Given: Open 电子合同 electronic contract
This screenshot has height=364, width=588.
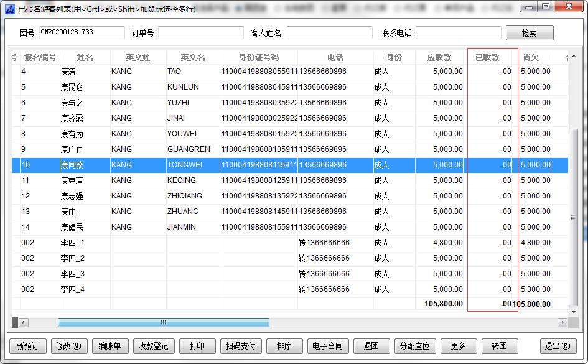Looking at the screenshot, I should point(327,346).
